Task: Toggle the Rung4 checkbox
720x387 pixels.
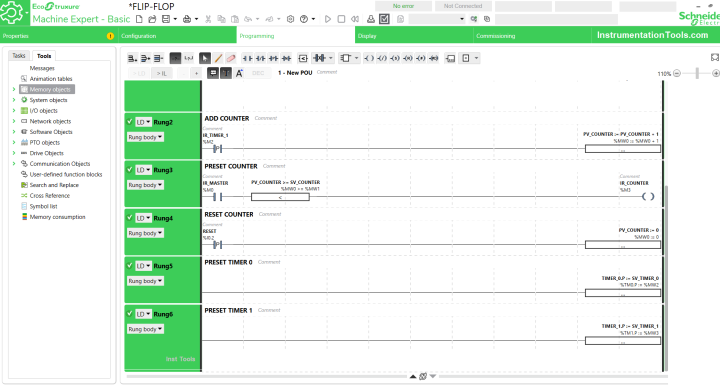Action: click(130, 218)
